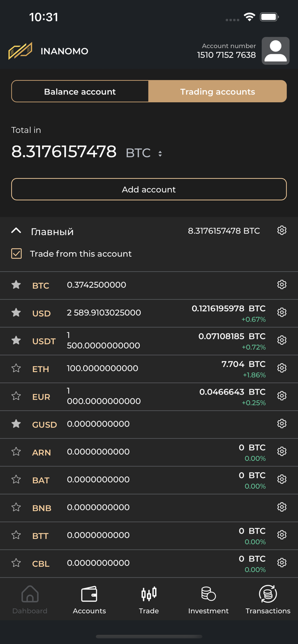Select the CBL currency label
The image size is (298, 644).
(41, 564)
